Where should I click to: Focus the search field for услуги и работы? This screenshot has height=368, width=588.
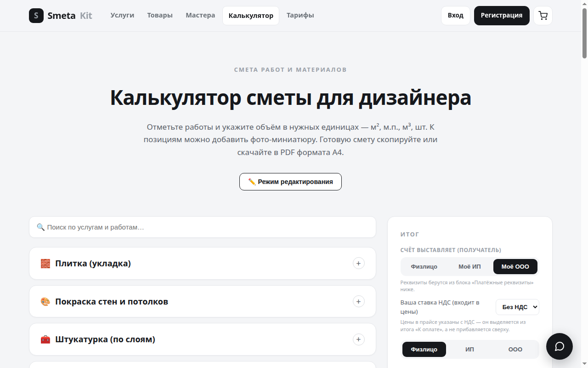click(x=203, y=227)
